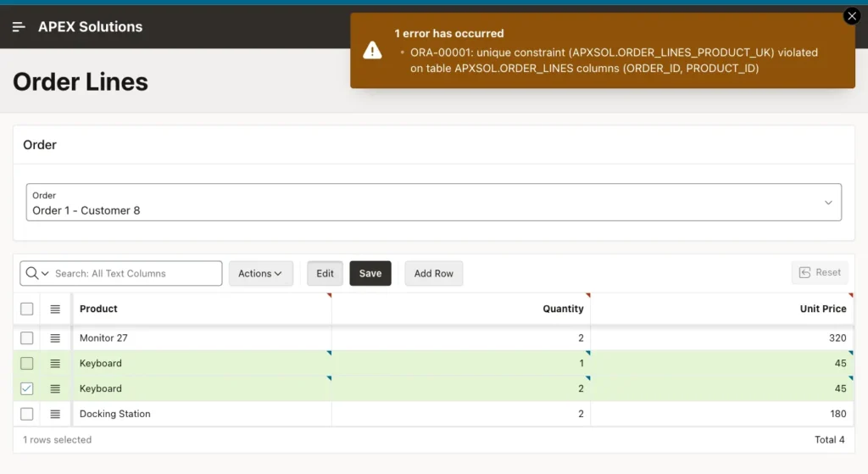Reset the grid with the Reset button
The width and height of the screenshot is (868, 474).
tap(820, 272)
